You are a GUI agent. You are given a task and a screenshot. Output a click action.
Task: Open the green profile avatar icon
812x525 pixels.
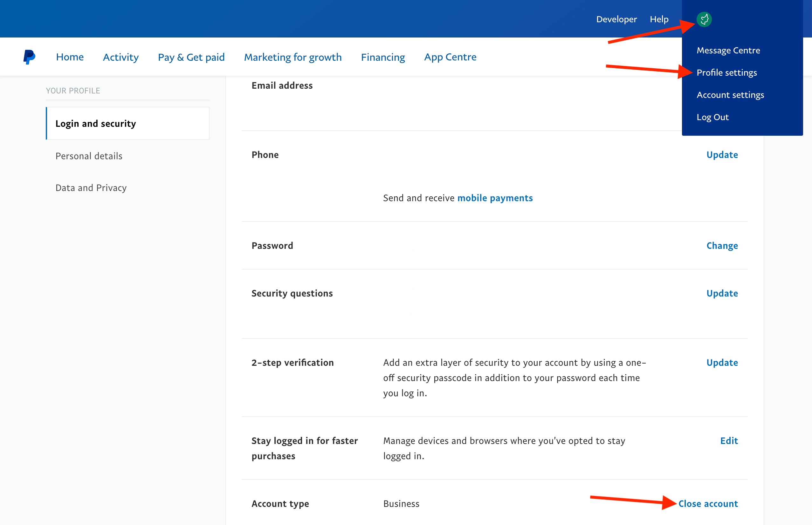(704, 19)
